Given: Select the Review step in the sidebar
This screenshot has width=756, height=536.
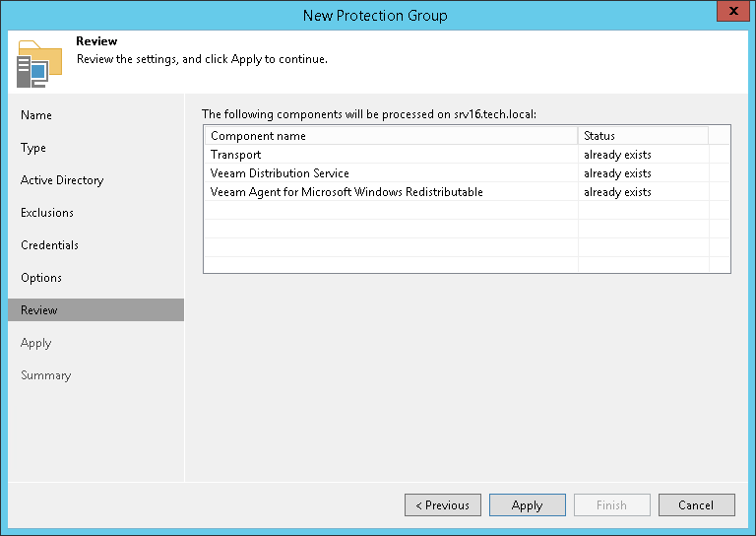Looking at the screenshot, I should [x=39, y=310].
